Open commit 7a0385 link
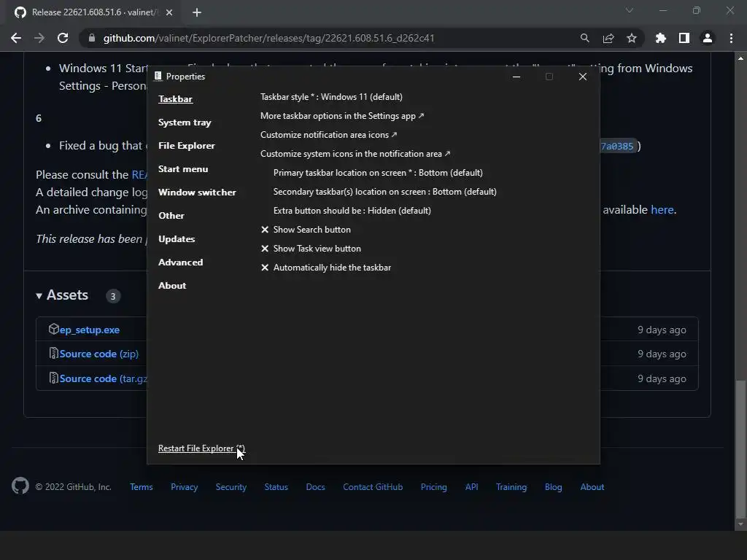 pyautogui.click(x=617, y=146)
